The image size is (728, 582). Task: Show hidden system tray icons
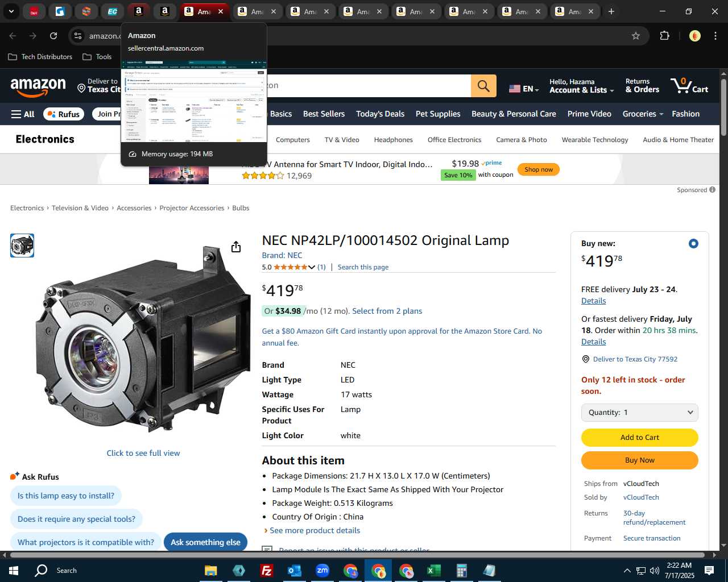coord(627,570)
